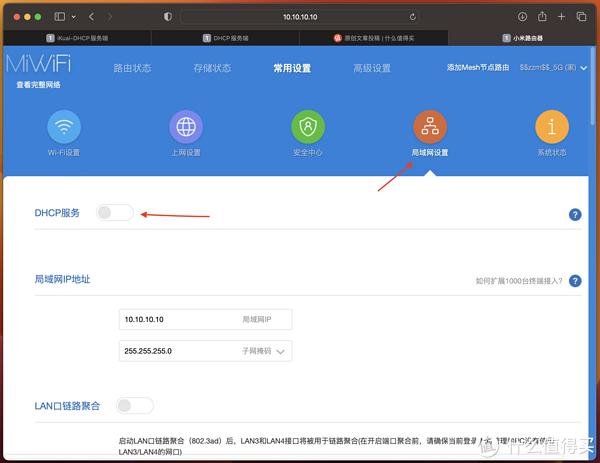Screen dimensions: 600x463
Task: Open the 上网设置 globe icon
Action: pyautogui.click(x=186, y=127)
